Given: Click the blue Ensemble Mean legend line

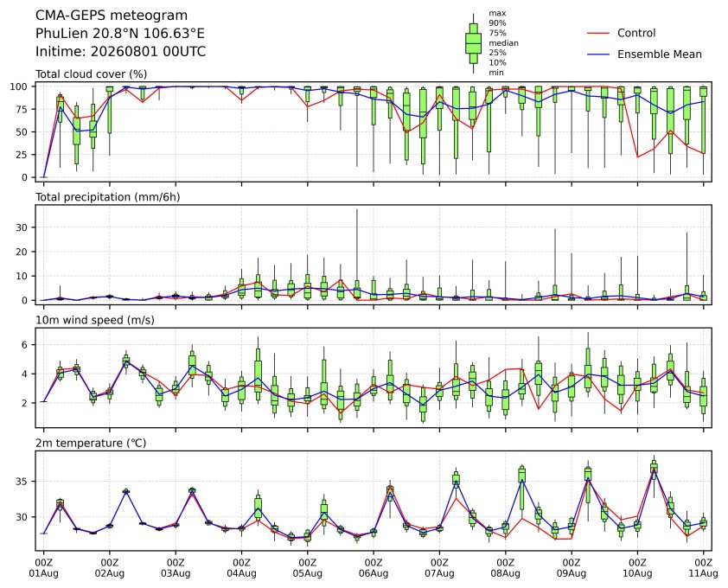Looking at the screenshot, I should [x=598, y=54].
